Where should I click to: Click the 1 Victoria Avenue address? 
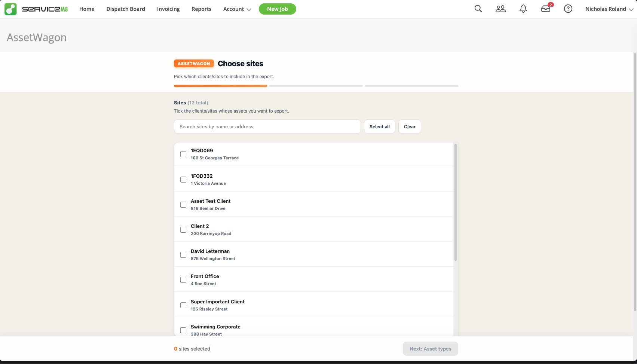(x=208, y=183)
